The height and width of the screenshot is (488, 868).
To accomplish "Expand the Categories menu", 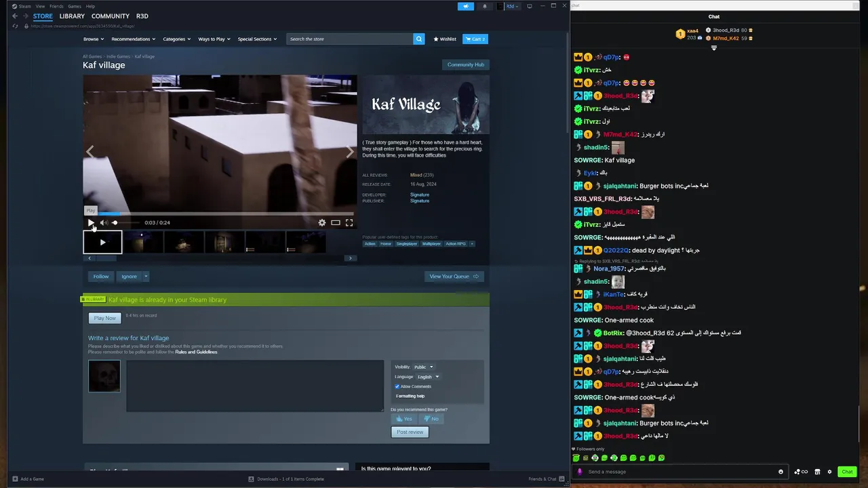I will 176,39.
